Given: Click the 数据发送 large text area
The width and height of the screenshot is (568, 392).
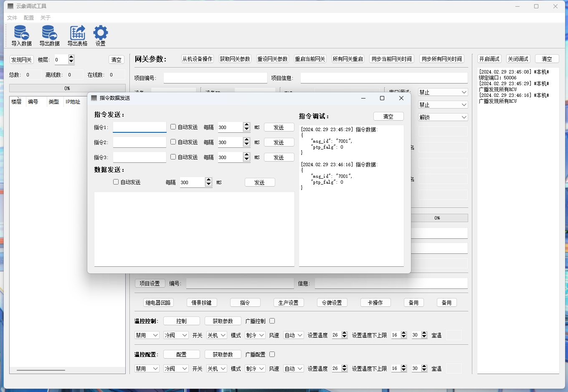Looking at the screenshot, I should pos(194,229).
